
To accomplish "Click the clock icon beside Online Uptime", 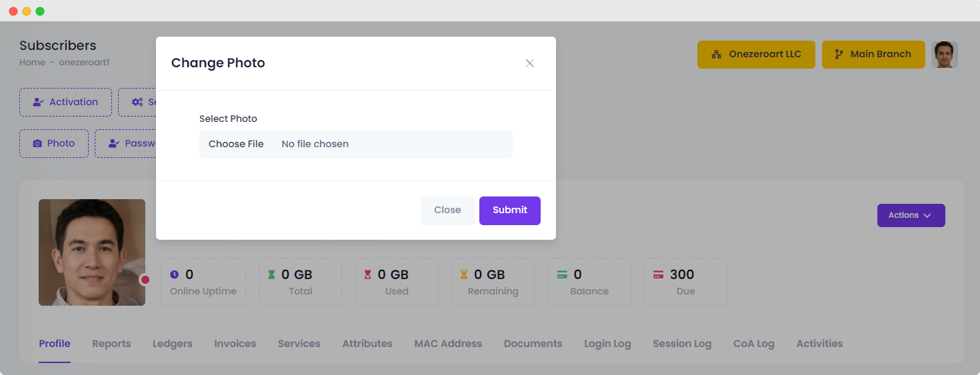I will (175, 274).
